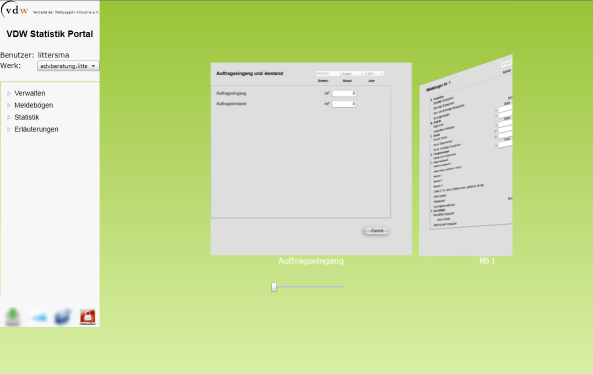Screen dimensions: 593x374
Task: Open the Werk dropdown selector
Action: click(x=68, y=66)
